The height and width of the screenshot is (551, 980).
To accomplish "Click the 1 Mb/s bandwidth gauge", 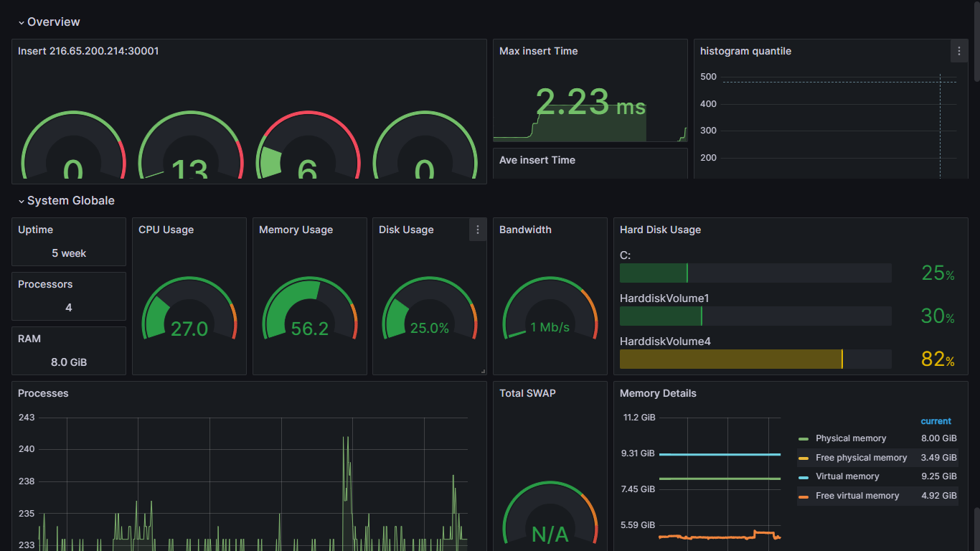I will pos(550,310).
